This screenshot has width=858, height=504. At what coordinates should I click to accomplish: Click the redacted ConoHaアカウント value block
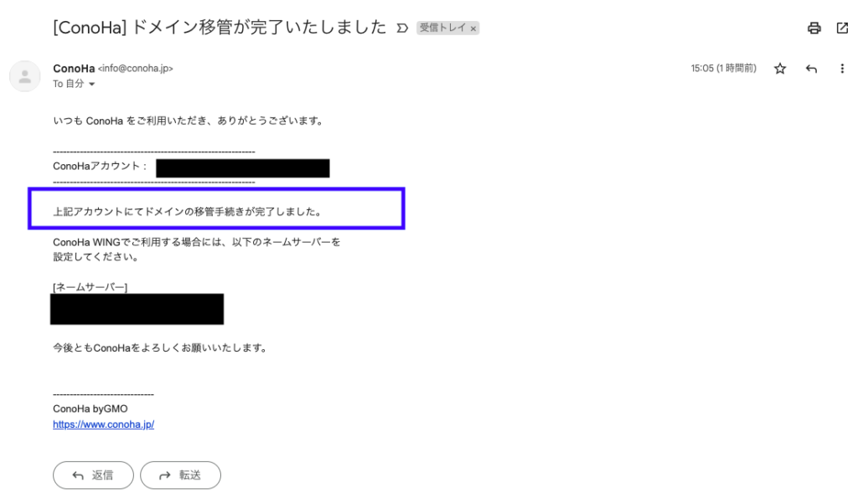pos(243,168)
